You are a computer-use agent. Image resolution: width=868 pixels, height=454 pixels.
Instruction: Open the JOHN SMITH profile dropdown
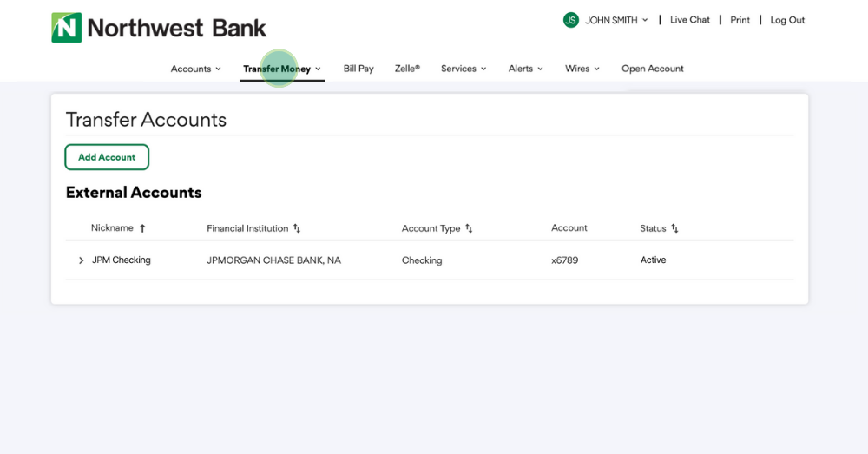[x=616, y=20]
